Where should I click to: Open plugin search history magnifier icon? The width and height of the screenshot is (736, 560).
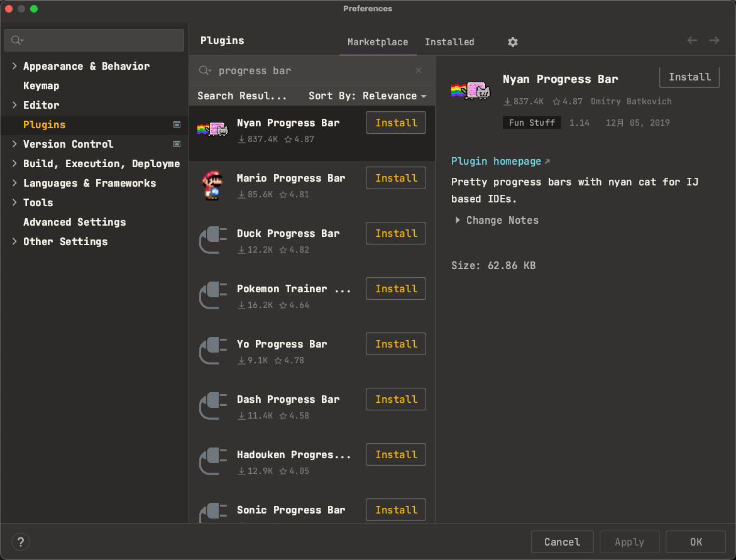[x=205, y=70]
